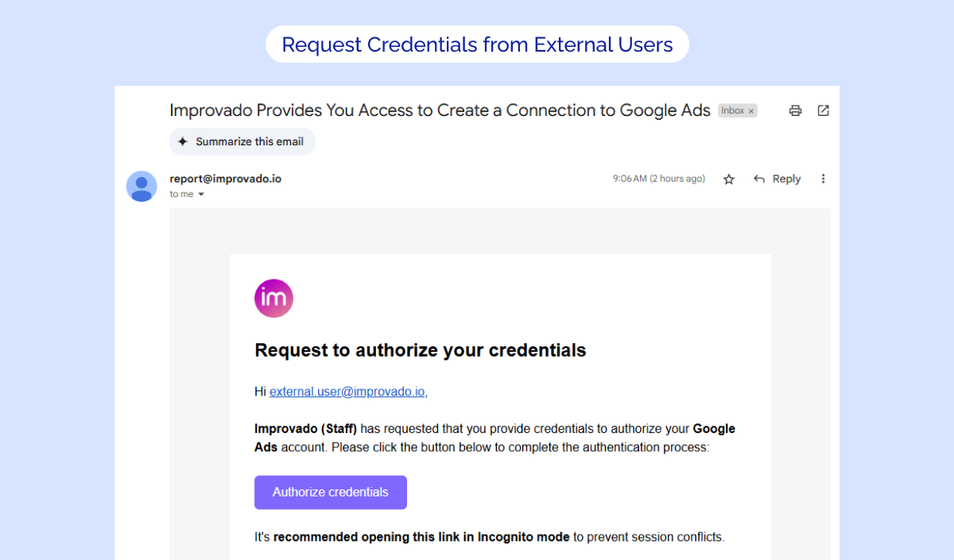The image size is (954, 560).
Task: Open the three-dot More options menu
Action: tap(824, 180)
